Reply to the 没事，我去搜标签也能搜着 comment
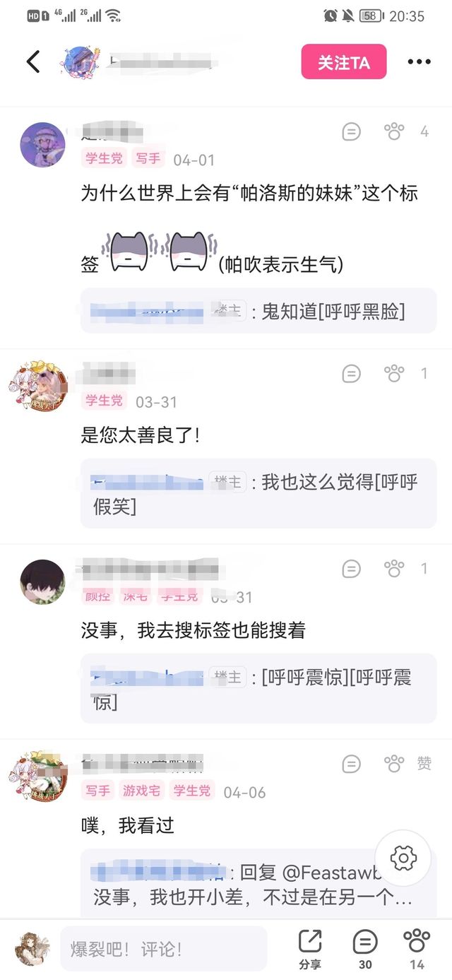Viewport: 452px width, 980px height. tap(351, 568)
